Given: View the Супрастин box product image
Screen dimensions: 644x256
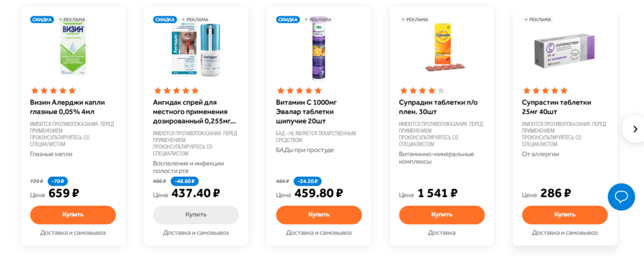Looking at the screenshot, I should (x=564, y=50).
